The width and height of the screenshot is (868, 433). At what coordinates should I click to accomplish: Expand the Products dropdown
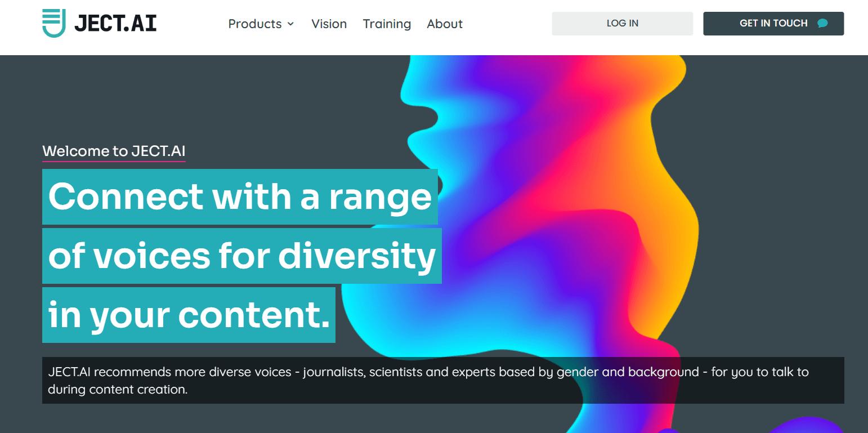tap(261, 24)
